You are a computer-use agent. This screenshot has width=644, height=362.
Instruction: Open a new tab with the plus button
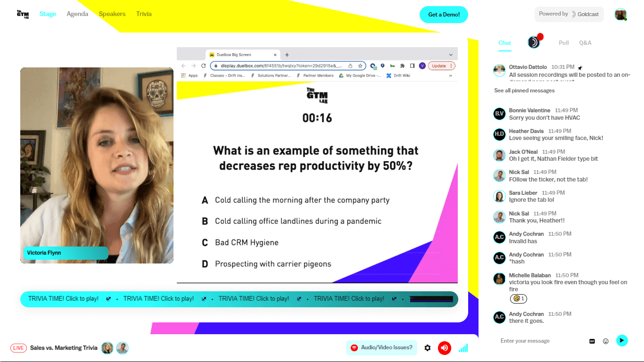287,55
